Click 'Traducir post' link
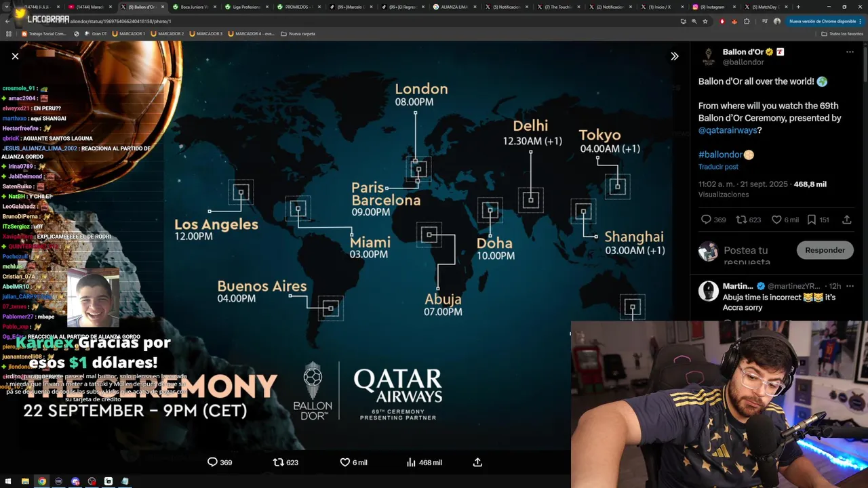Viewport: 868px width, 488px height. coord(718,167)
